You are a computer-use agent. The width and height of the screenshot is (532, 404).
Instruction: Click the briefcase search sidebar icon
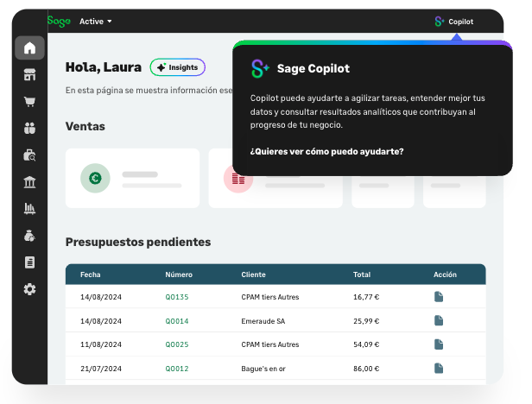[x=30, y=155]
